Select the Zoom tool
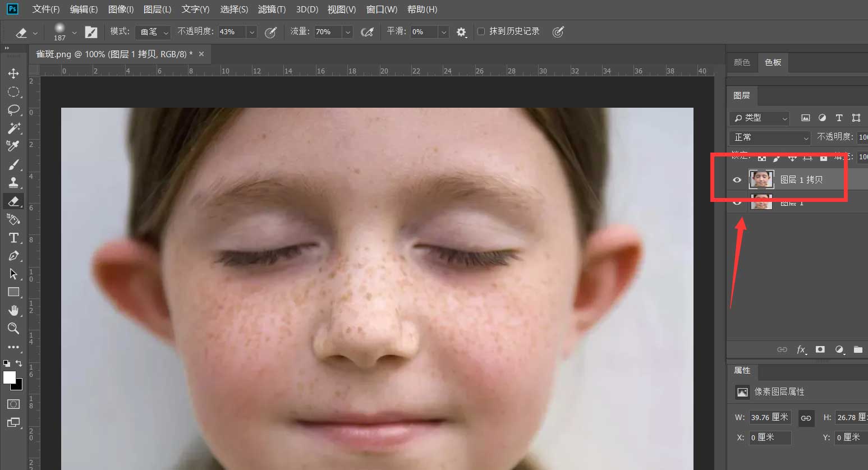This screenshot has width=868, height=470. coord(13,328)
